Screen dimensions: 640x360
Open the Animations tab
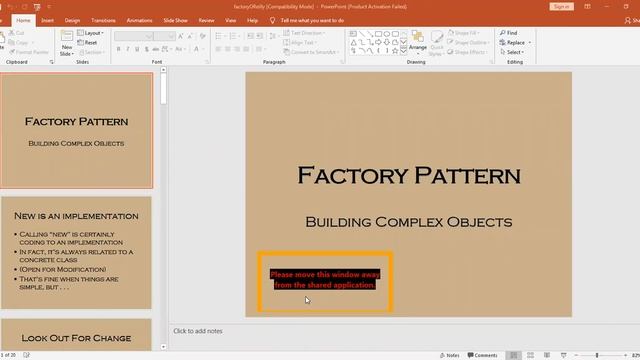tap(139, 20)
